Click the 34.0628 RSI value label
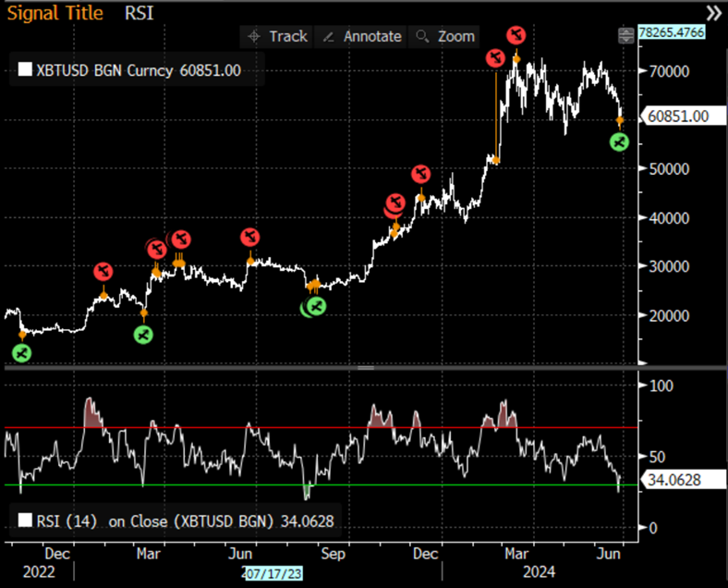The height and width of the screenshot is (588, 728). 683,479
